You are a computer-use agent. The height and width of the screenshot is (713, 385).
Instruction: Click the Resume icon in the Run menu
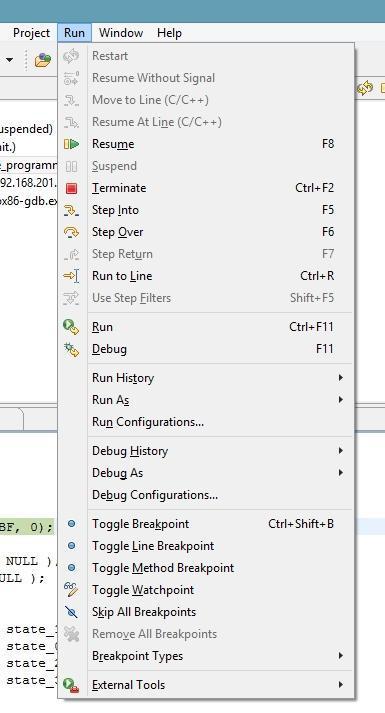tap(71, 144)
